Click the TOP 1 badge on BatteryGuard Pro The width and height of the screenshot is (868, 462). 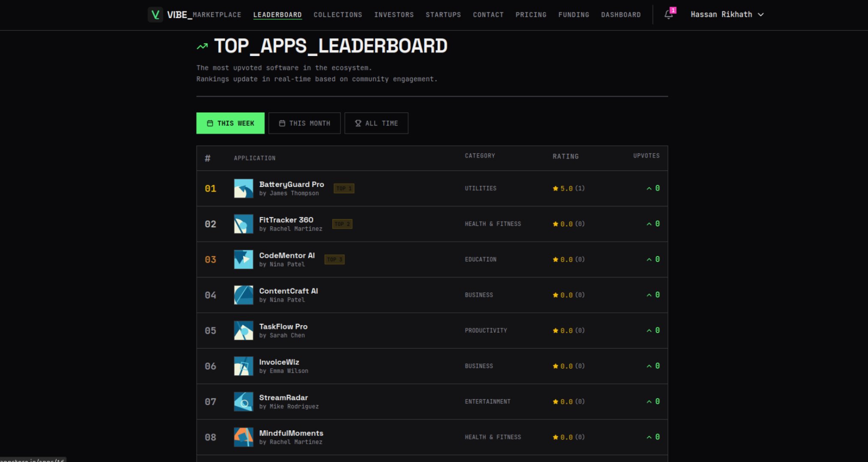pyautogui.click(x=343, y=188)
